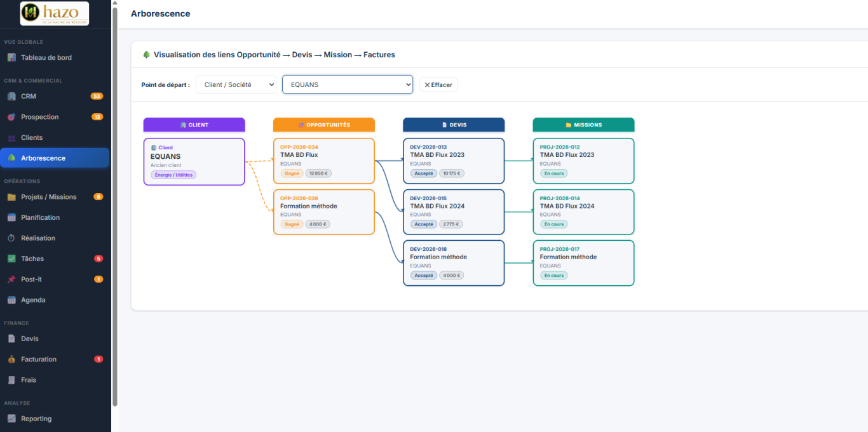Open quote card DEV-2026-015
This screenshot has width=868, height=432.
pos(454,212)
